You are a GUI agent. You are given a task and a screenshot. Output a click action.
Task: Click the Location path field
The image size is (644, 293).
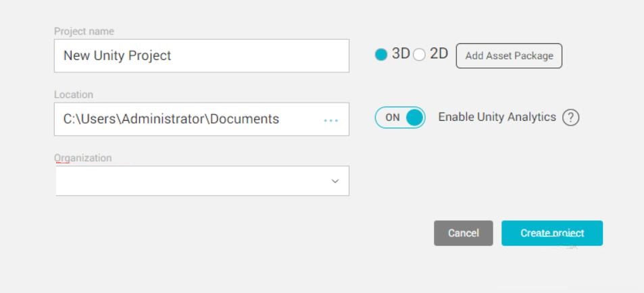click(x=201, y=119)
